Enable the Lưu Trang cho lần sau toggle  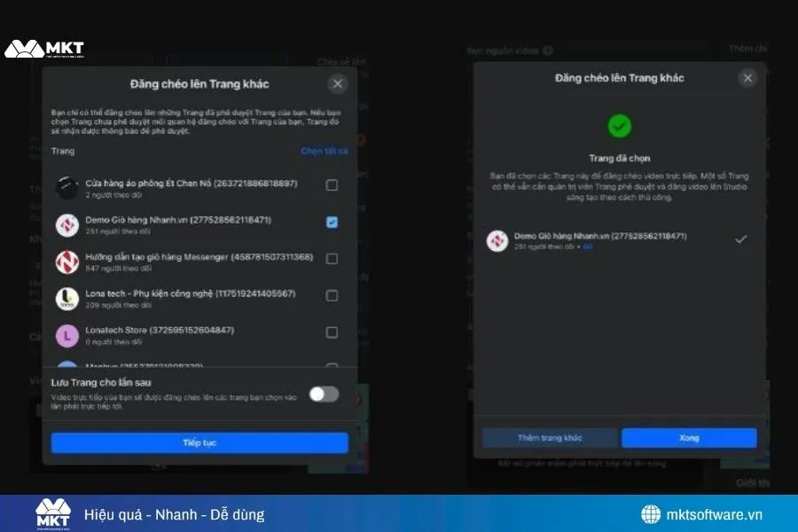click(325, 392)
